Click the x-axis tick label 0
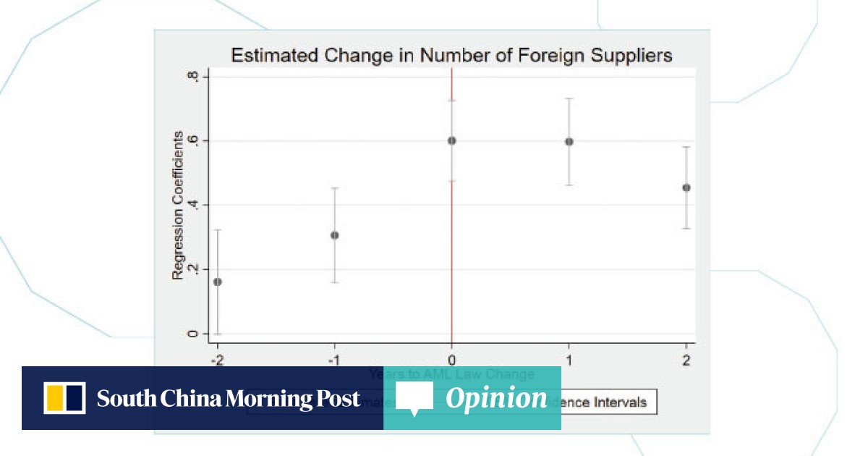Image resolution: width=868 pixels, height=456 pixels. (x=451, y=360)
